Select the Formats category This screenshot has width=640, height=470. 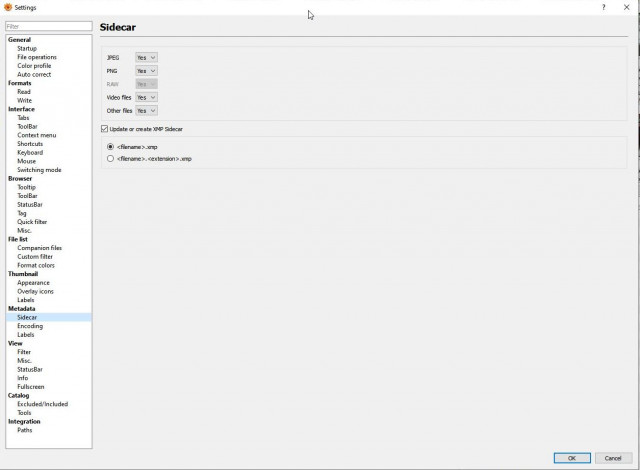[20, 83]
